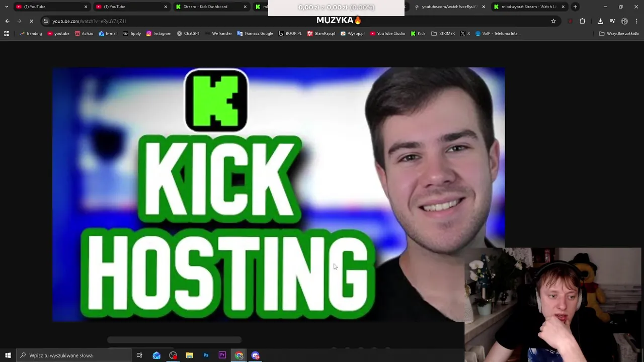Open the Chrome three-dot menu
Screen dimensions: 644x362
[x=636, y=21]
